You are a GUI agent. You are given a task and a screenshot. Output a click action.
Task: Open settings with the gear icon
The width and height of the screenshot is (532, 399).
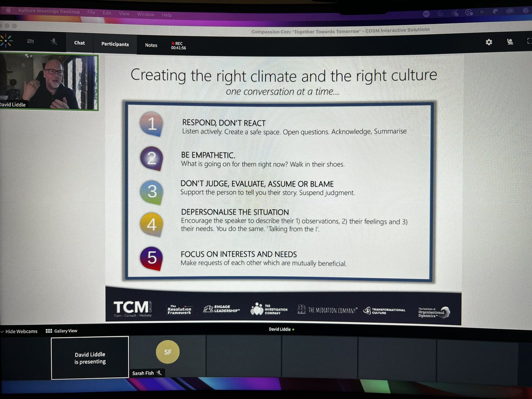coord(489,42)
